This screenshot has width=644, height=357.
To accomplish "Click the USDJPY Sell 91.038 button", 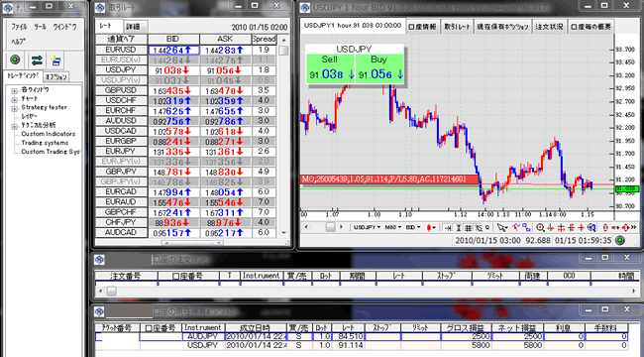I will 330,68.
